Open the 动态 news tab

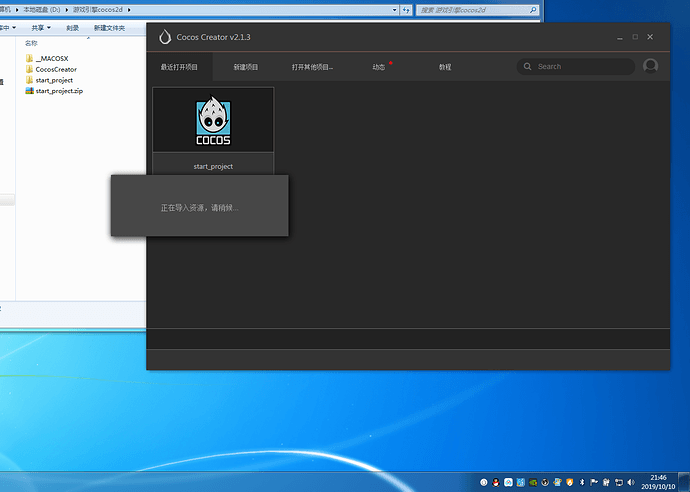[x=378, y=67]
